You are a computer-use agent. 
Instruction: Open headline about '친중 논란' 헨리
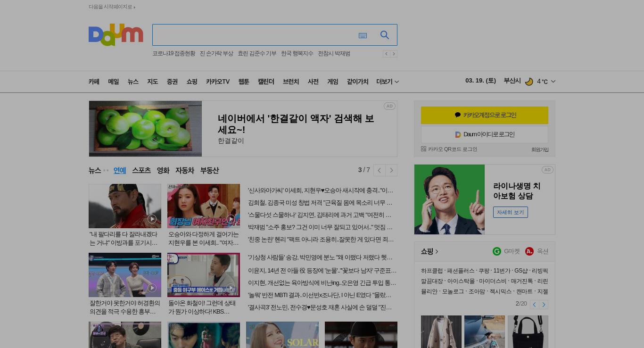click(x=321, y=240)
